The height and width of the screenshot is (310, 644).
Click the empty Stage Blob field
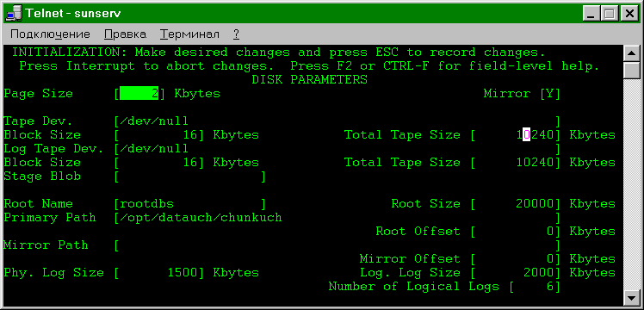[x=189, y=177]
